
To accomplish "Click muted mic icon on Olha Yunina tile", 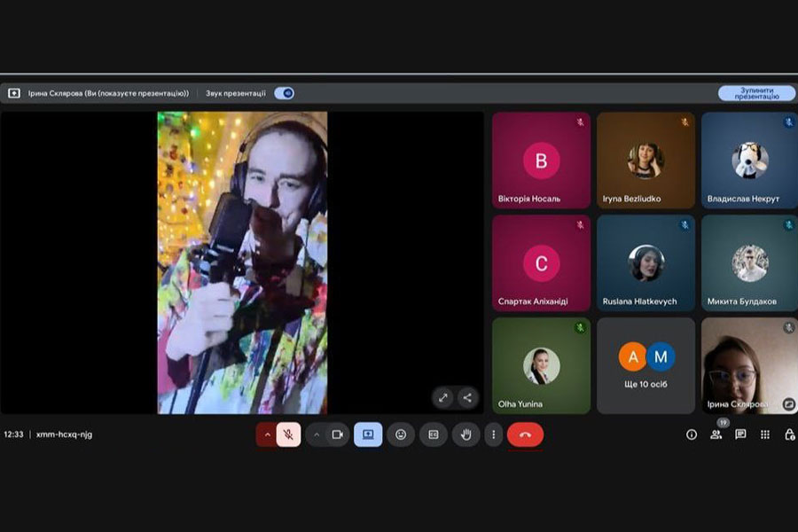I will point(580,328).
